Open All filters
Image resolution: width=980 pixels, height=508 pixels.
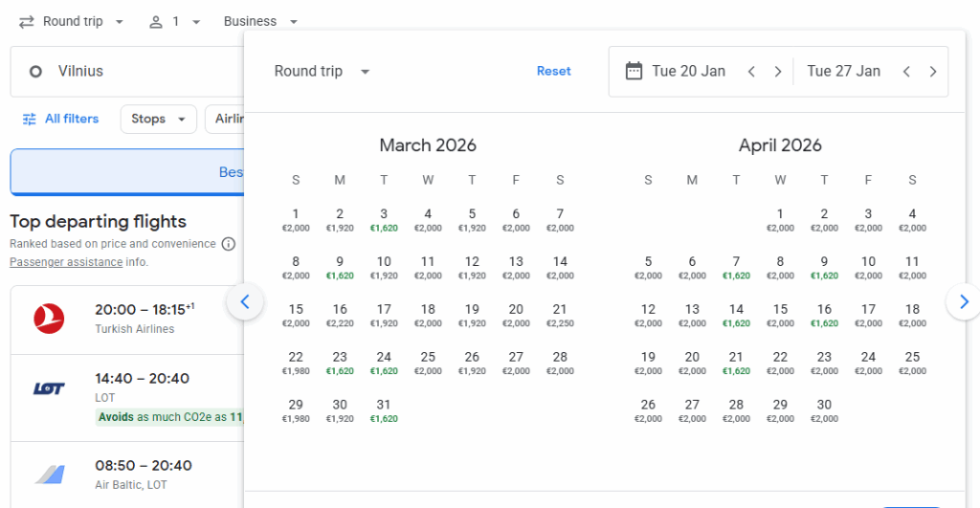coord(60,119)
